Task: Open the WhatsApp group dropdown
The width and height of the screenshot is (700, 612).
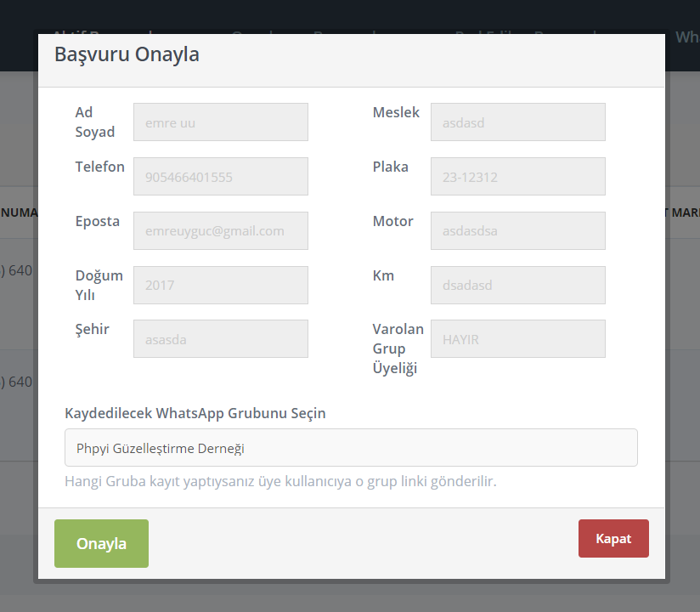Action: pos(351,448)
